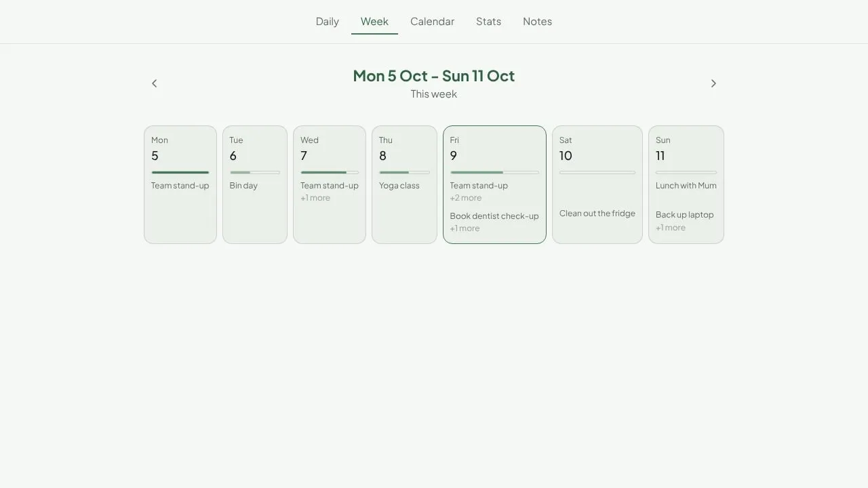Click the Back up laptop entry

685,215
